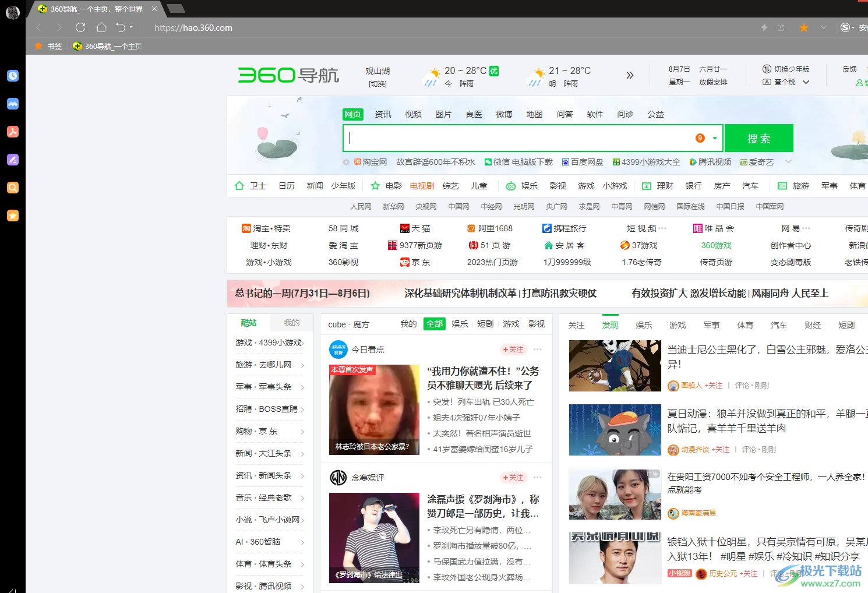Click the lightning speed mode icon

pos(764,27)
